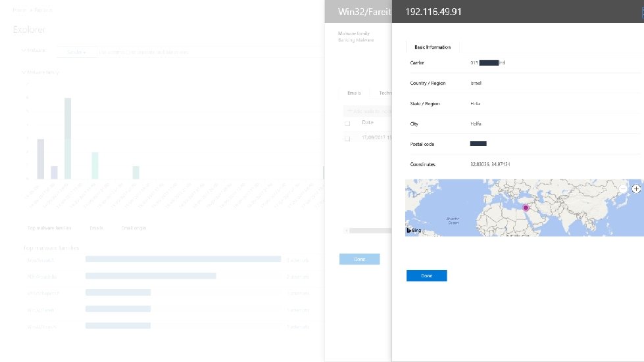Click the Add mails action in Fareit panel
Viewport: 644px width, 362px height.
point(368,111)
